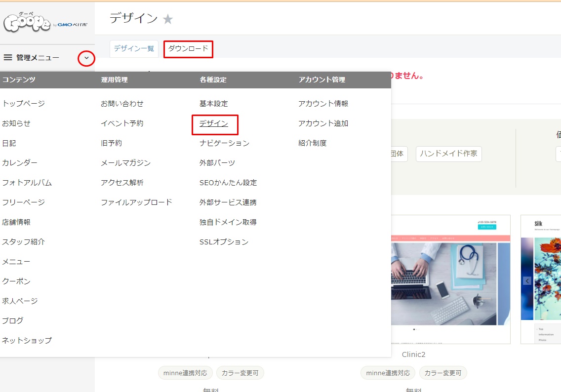Select the ハンドメイド作家 category filter
Screen dimensions: 561x392
coord(449,154)
